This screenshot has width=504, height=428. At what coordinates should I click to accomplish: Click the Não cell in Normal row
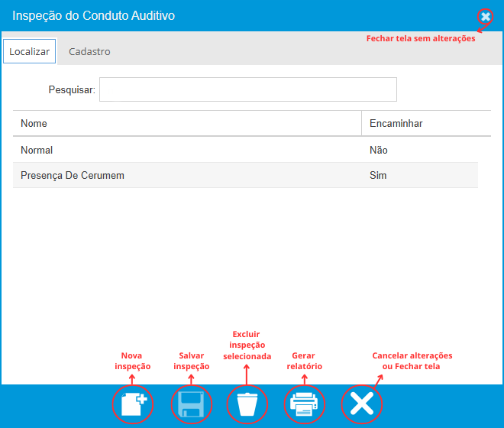(378, 151)
